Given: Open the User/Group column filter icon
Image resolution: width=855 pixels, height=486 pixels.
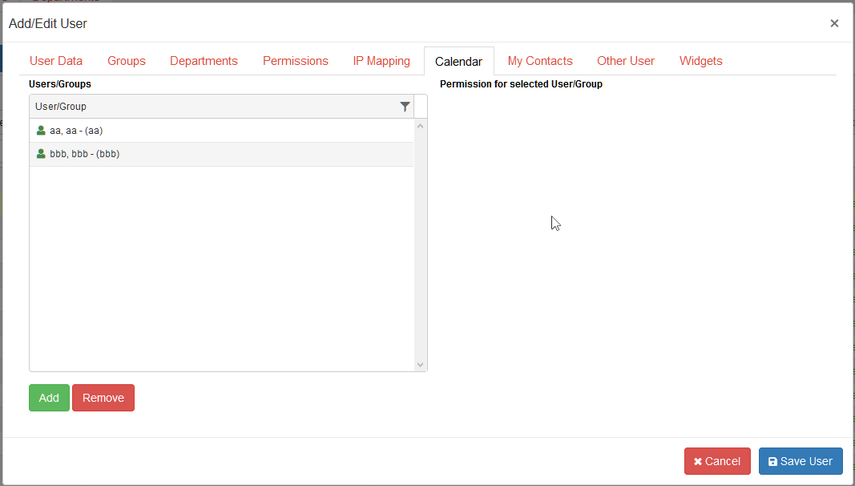Looking at the screenshot, I should tap(405, 106).
